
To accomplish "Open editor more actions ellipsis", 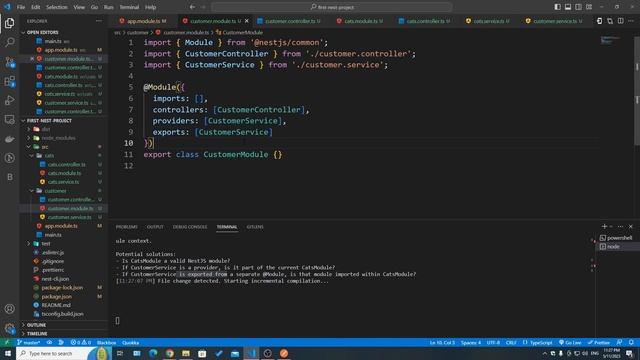I will (631, 21).
